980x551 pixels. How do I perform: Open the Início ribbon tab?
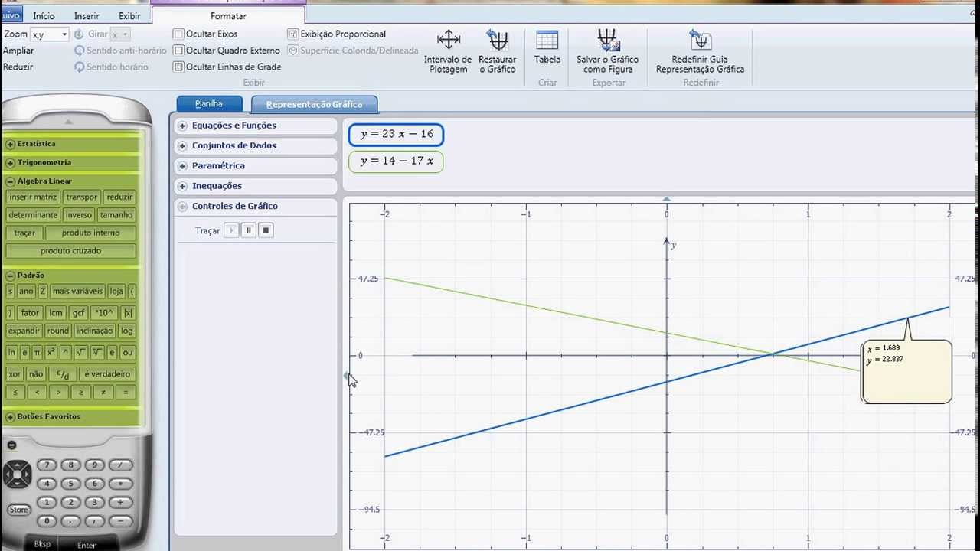click(44, 16)
